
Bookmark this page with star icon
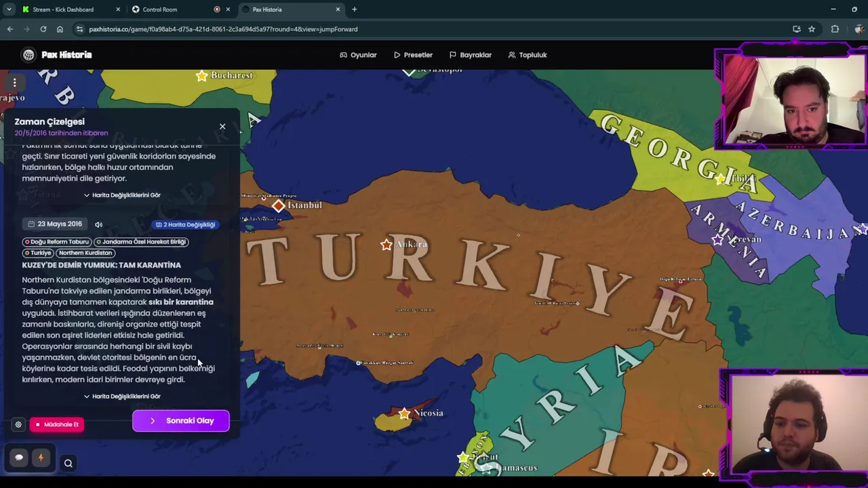point(812,29)
